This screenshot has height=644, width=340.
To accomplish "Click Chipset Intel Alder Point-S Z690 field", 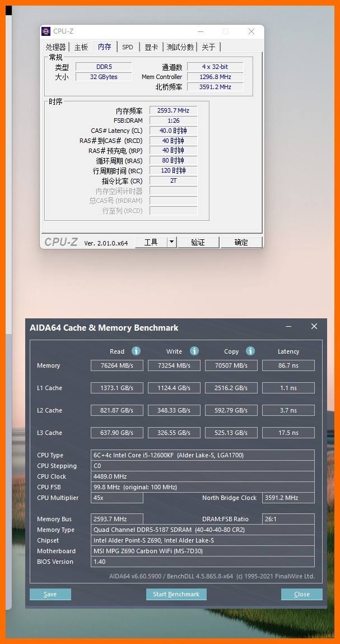I will (203, 540).
